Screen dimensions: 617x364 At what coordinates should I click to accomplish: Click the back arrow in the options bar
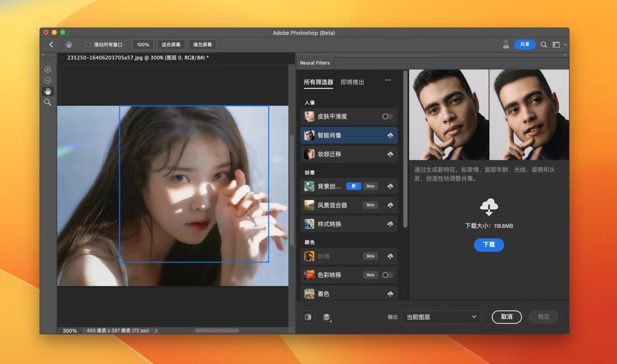[x=51, y=45]
